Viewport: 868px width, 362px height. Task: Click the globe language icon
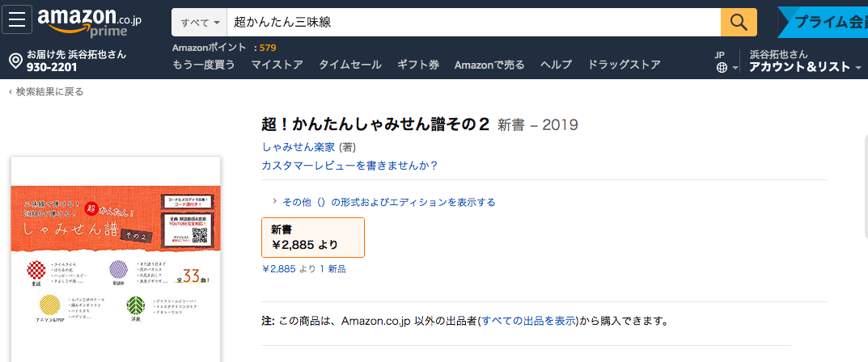(x=722, y=69)
